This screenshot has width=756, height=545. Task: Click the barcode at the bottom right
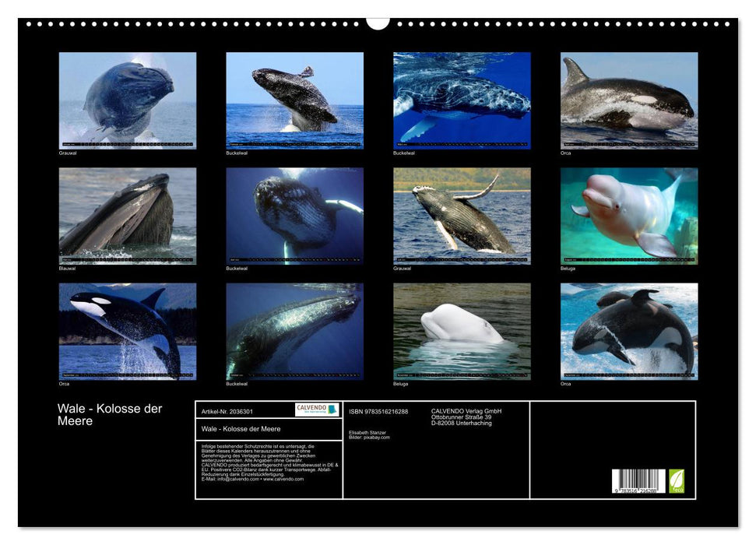(x=638, y=481)
